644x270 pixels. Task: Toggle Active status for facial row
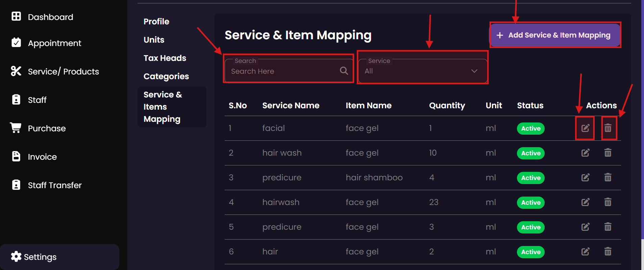pyautogui.click(x=530, y=129)
